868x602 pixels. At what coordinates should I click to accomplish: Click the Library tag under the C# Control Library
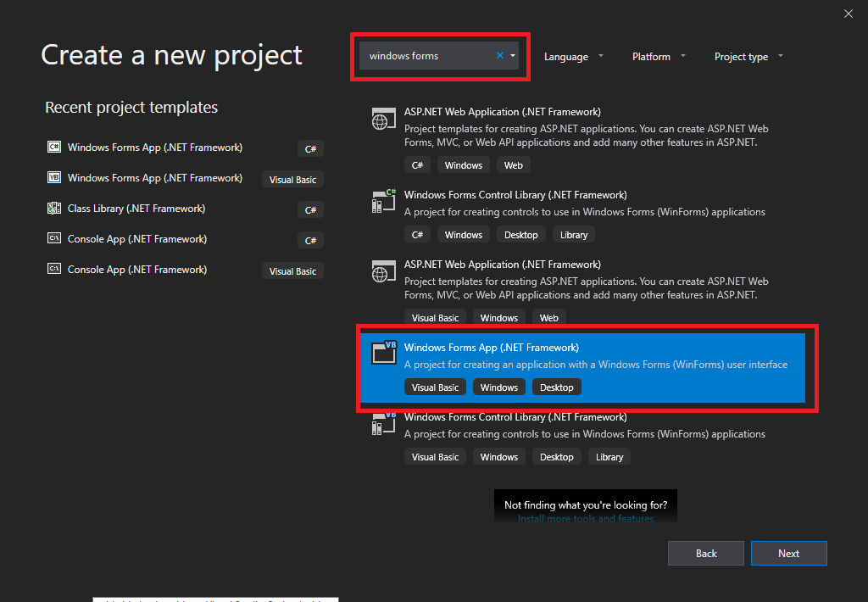coord(574,235)
